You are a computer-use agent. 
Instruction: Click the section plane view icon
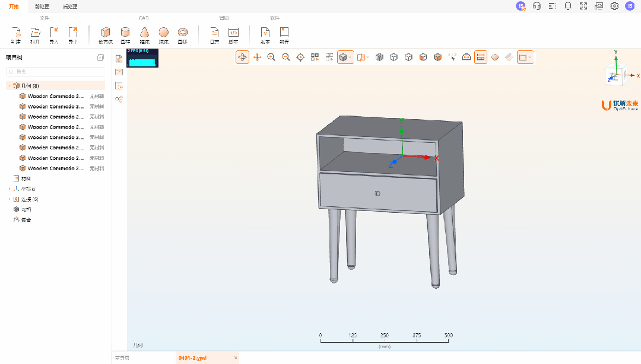coord(361,57)
